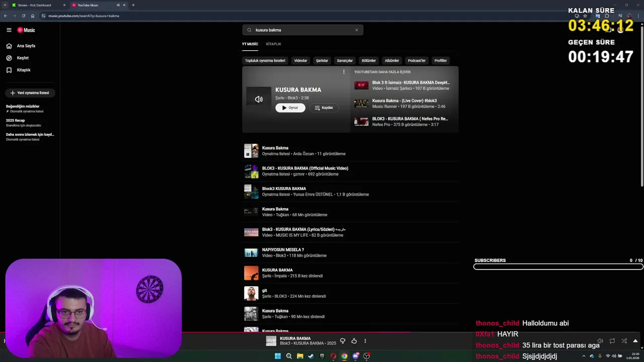Image resolution: width=644 pixels, height=362 pixels.
Task: Like the currently playing song
Action: tap(354, 341)
